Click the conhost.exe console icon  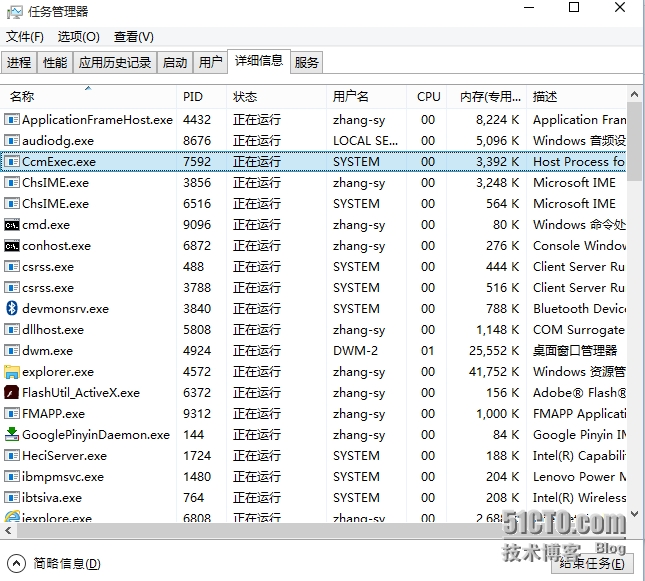12,246
